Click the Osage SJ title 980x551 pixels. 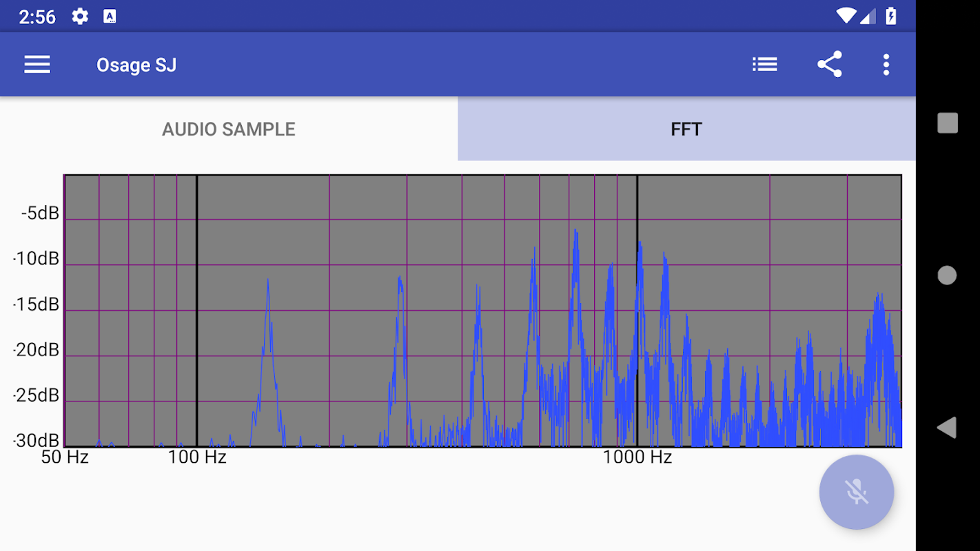[136, 65]
